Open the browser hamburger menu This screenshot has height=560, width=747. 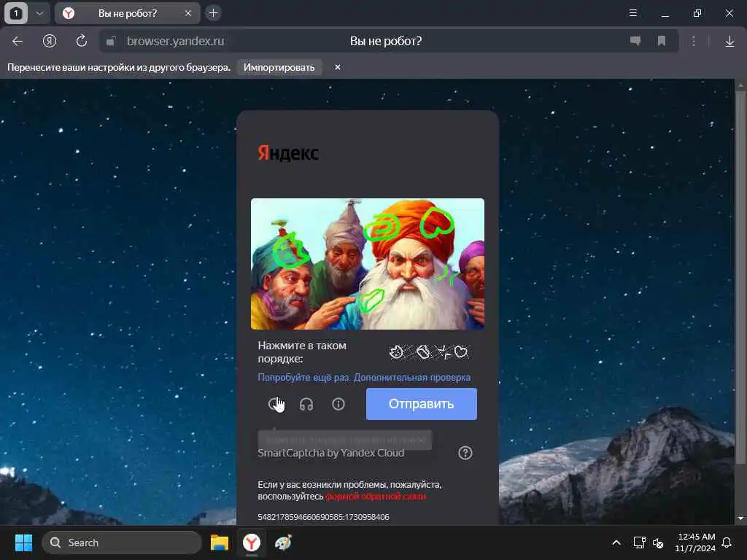coord(633,13)
